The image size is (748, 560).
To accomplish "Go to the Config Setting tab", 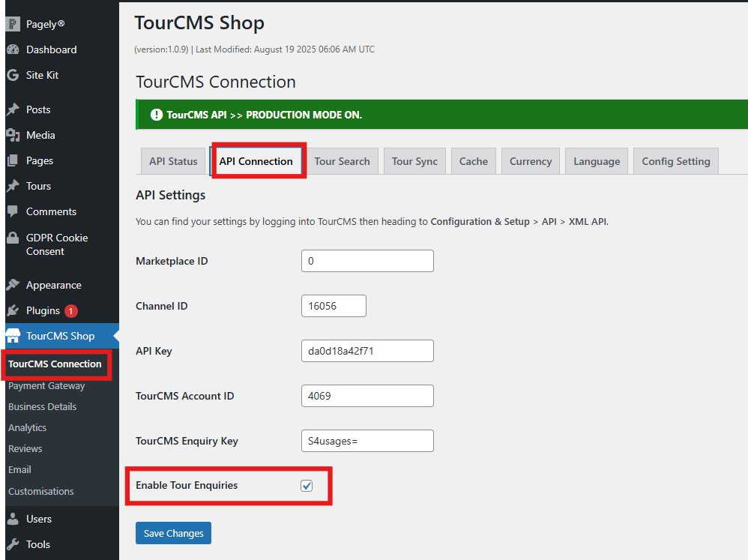I will 675,161.
